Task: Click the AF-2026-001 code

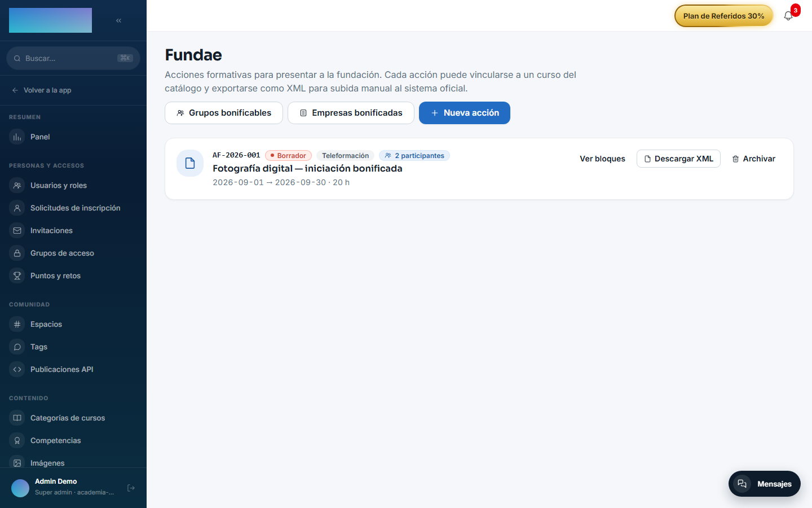Action: click(236, 155)
